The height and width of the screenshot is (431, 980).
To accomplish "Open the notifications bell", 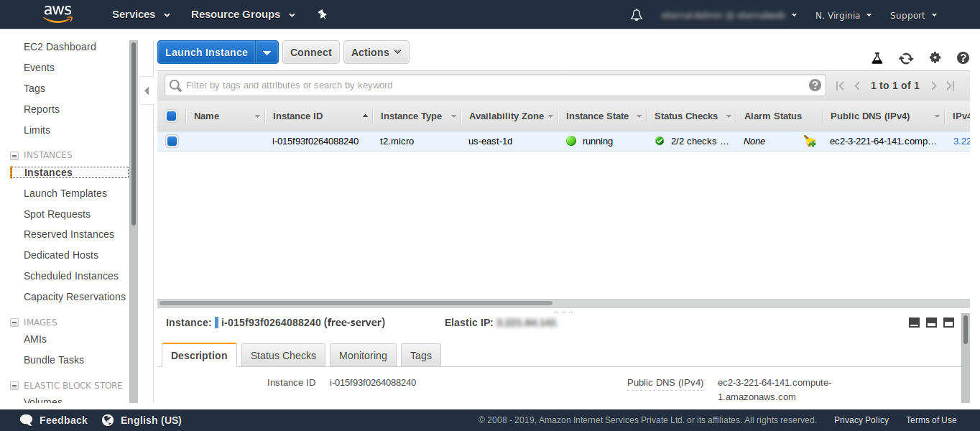I will pyautogui.click(x=637, y=15).
